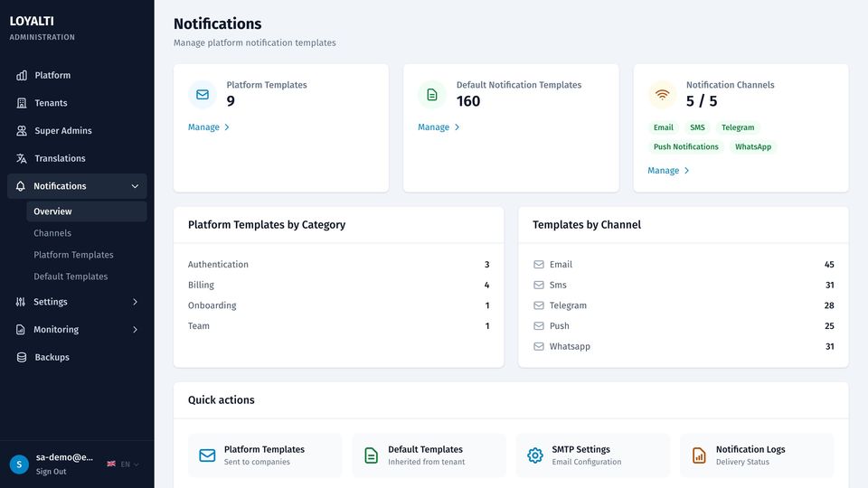
Task: Open the Backups menu item
Action: tap(77, 357)
